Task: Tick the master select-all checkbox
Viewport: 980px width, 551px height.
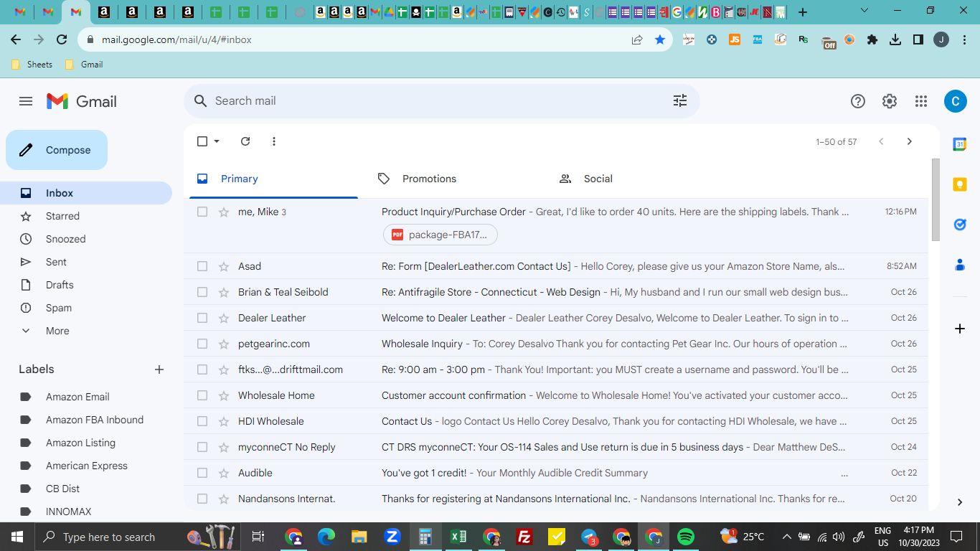Action: pyautogui.click(x=202, y=141)
